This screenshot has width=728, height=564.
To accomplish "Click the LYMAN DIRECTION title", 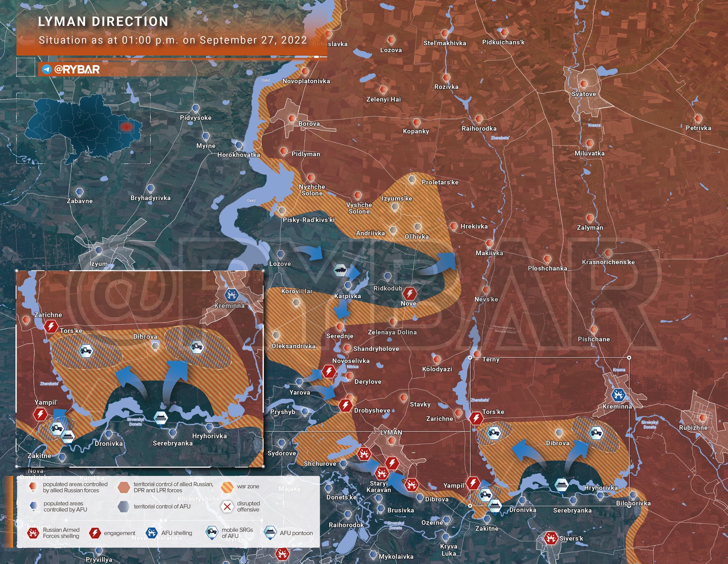I will pos(103,21).
